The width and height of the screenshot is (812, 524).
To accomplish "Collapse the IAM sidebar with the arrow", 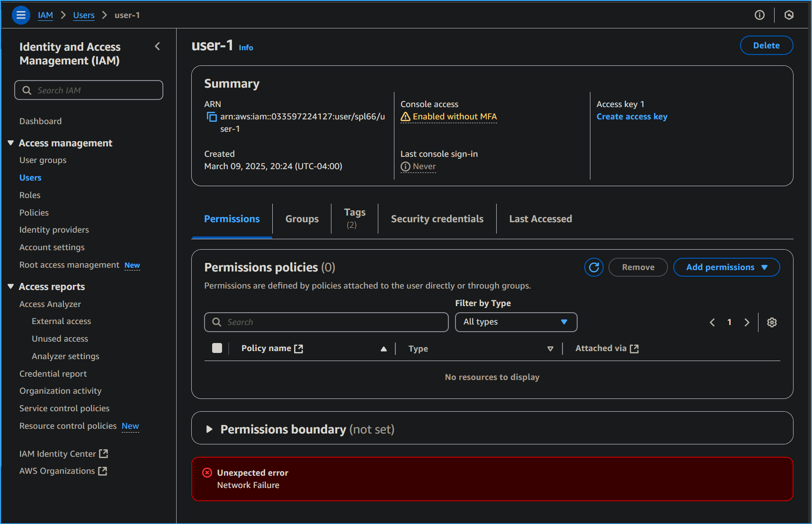I will (x=158, y=46).
